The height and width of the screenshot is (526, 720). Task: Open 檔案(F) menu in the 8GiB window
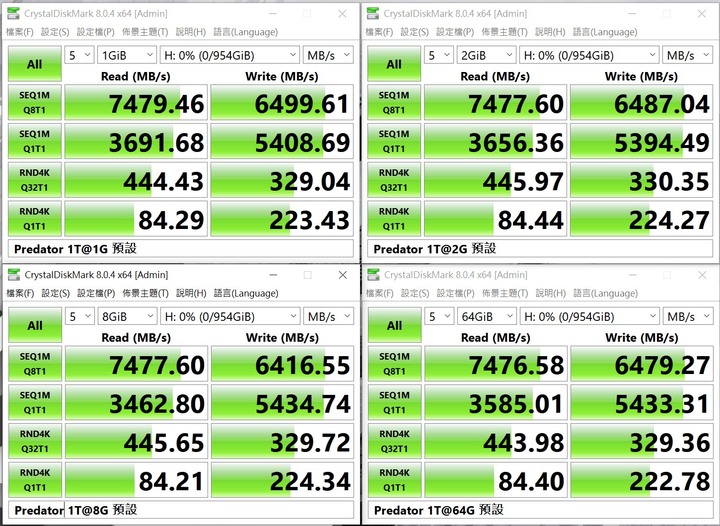click(20, 293)
